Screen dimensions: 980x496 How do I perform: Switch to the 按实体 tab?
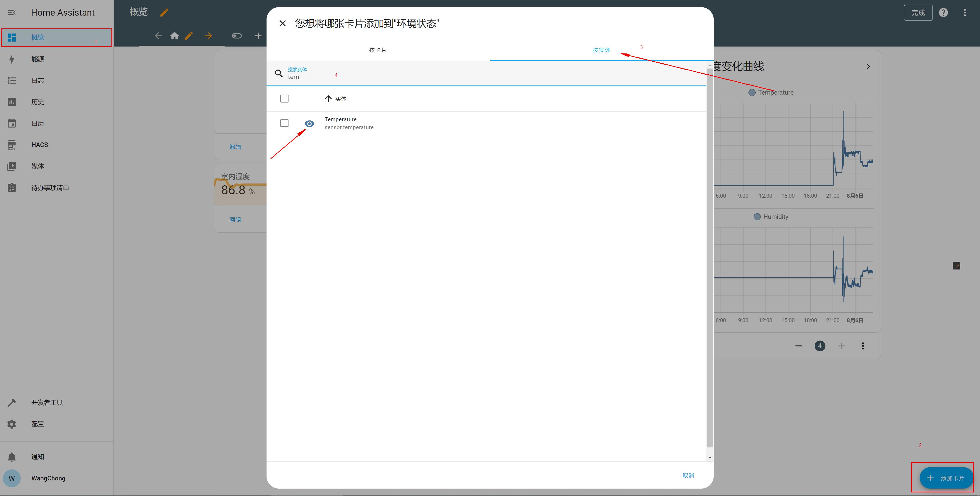[x=602, y=50]
